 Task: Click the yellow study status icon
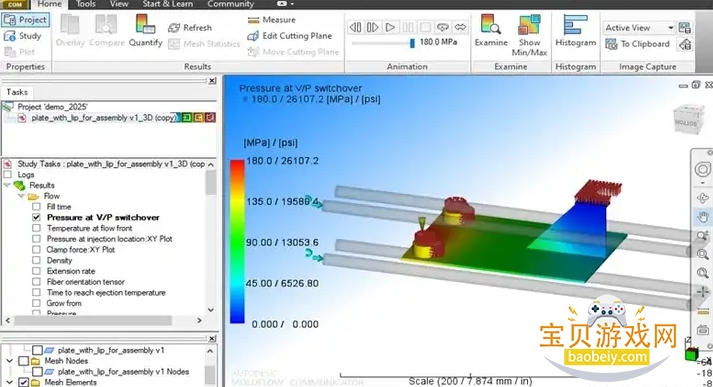(x=199, y=118)
